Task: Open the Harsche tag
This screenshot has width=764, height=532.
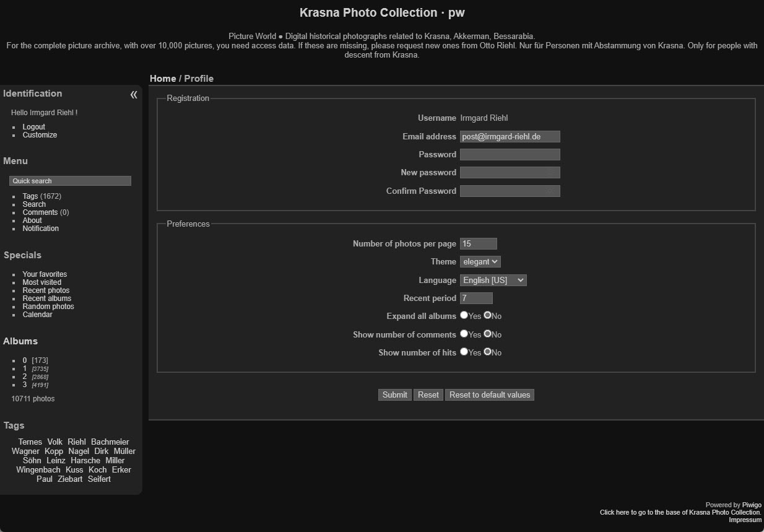Action: [x=85, y=460]
